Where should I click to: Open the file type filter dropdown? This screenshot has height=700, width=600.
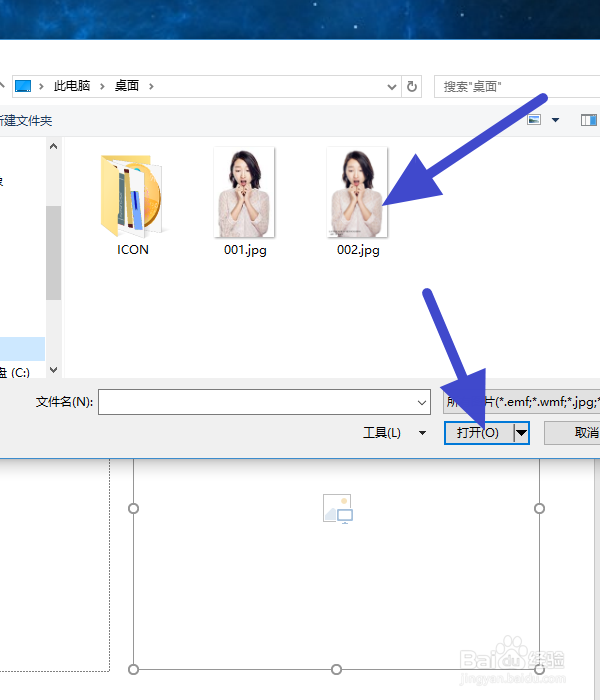point(521,402)
